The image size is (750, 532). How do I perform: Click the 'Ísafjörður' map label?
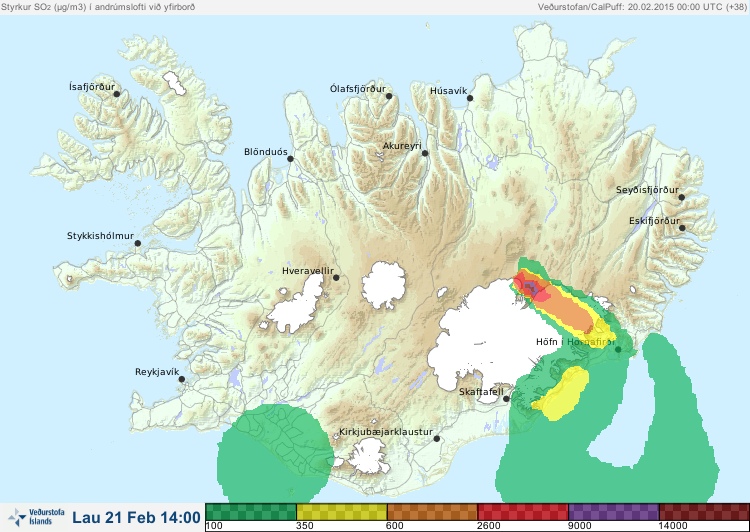tap(92, 87)
